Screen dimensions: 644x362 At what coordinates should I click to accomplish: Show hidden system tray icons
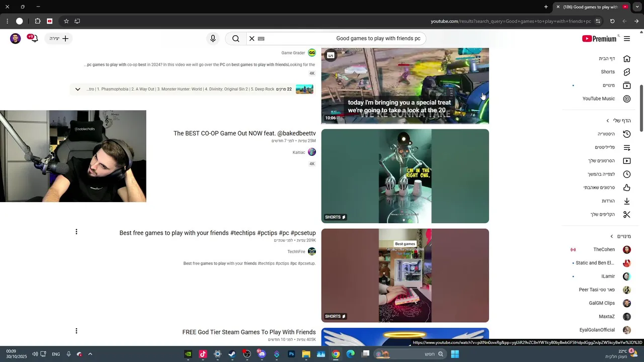pos(90,354)
